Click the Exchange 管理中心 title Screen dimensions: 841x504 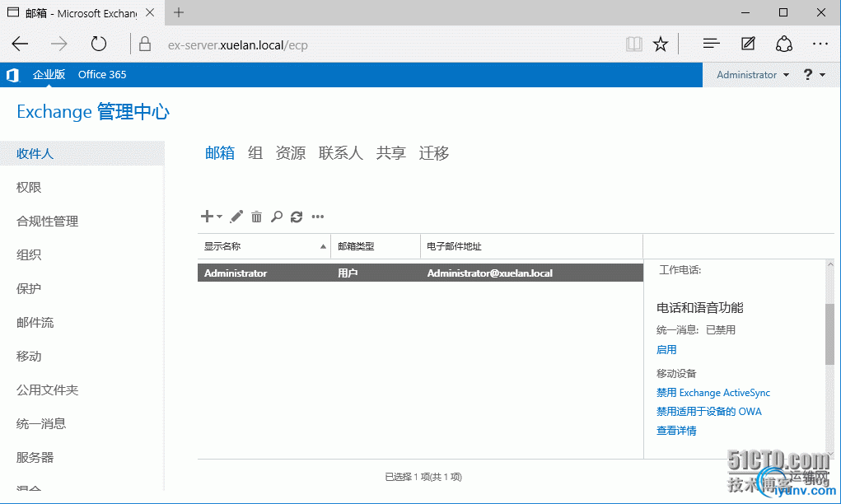[93, 111]
